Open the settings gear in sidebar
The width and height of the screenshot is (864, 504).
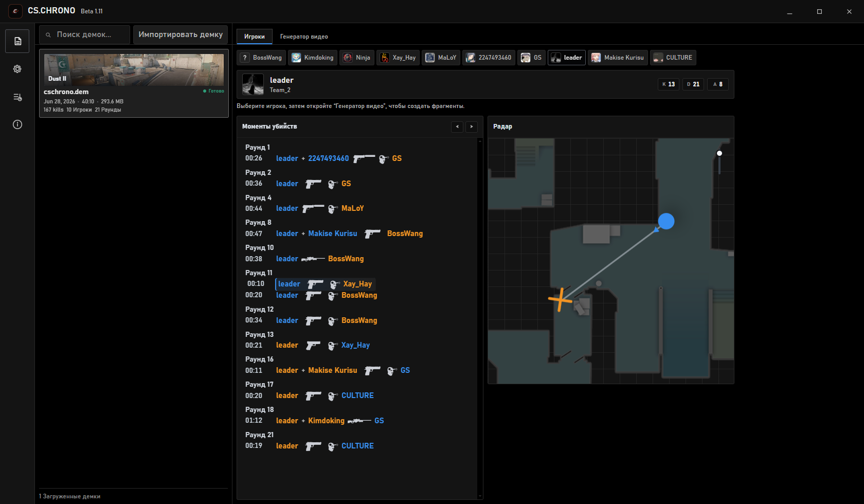17,69
